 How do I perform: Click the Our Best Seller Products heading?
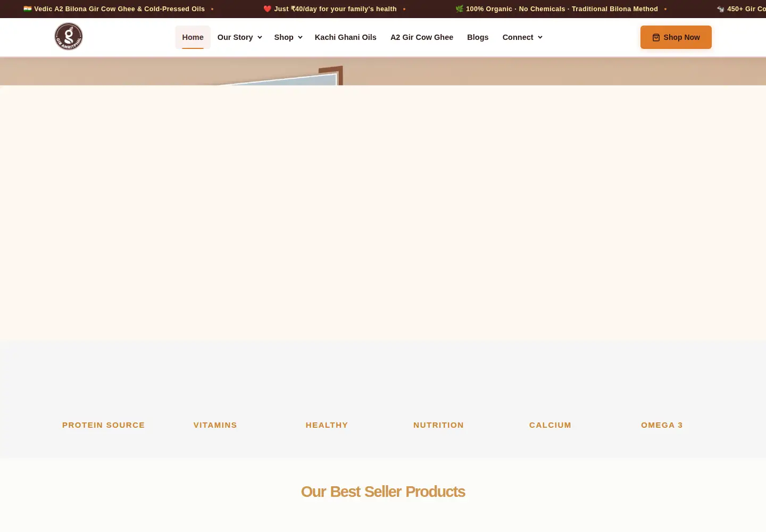pyautogui.click(x=383, y=492)
